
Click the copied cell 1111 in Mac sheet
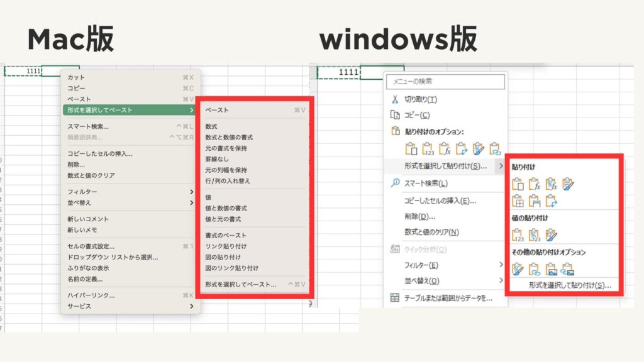23,71
